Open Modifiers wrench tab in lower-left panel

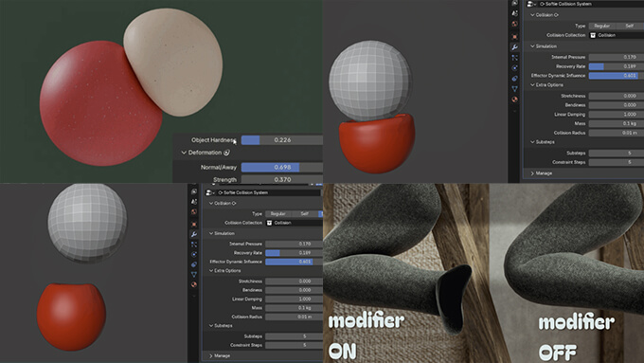194,234
